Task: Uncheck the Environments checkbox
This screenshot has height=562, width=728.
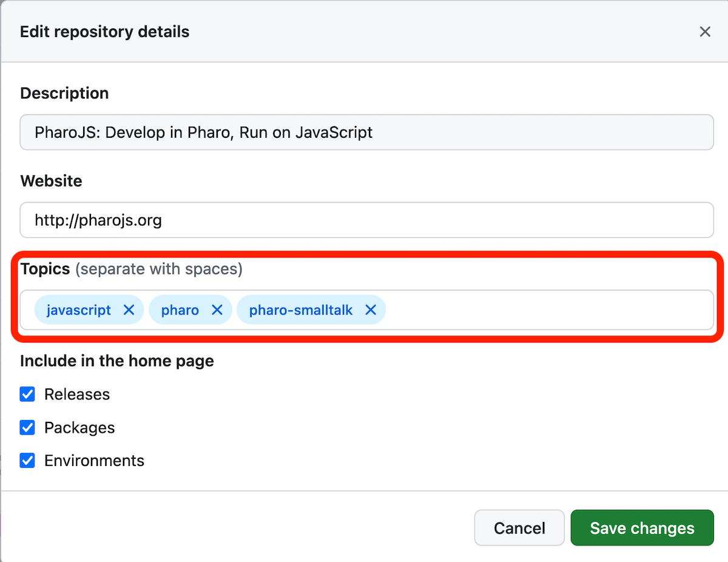Action: coord(27,461)
